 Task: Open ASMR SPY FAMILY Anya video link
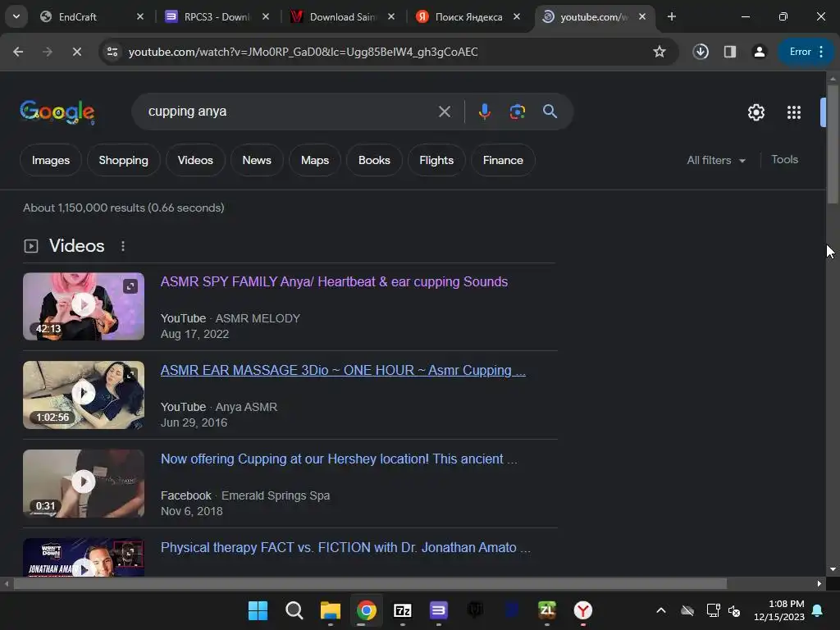pyautogui.click(x=335, y=282)
